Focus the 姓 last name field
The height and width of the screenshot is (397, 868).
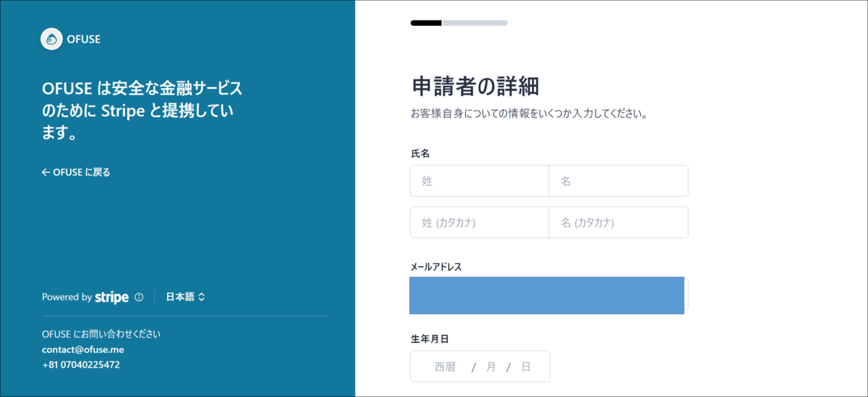(480, 181)
